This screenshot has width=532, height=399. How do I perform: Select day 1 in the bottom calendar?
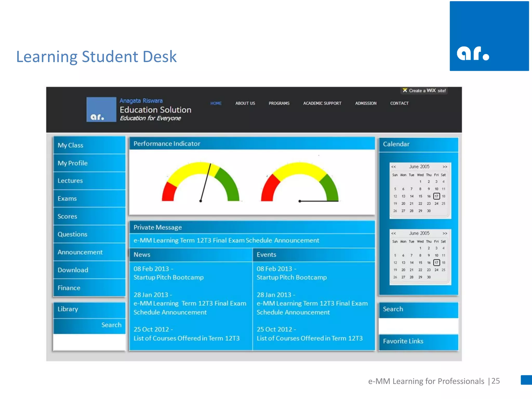[420, 248]
